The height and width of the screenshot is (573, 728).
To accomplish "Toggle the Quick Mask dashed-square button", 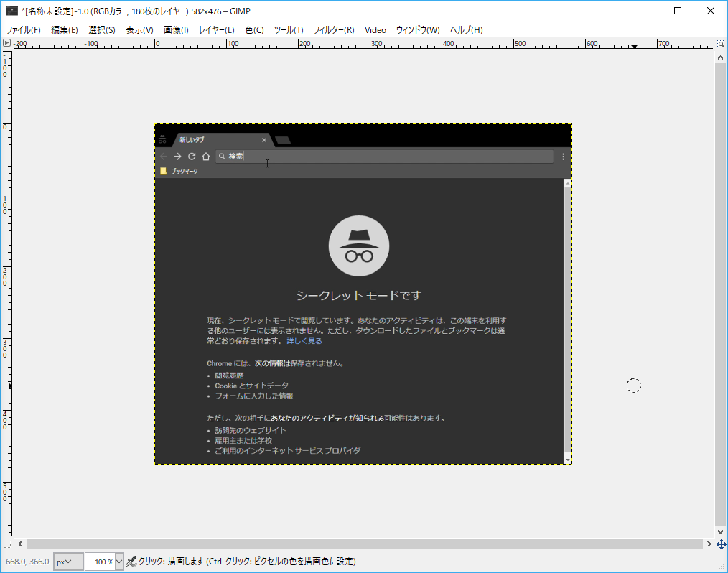I will (x=7, y=544).
